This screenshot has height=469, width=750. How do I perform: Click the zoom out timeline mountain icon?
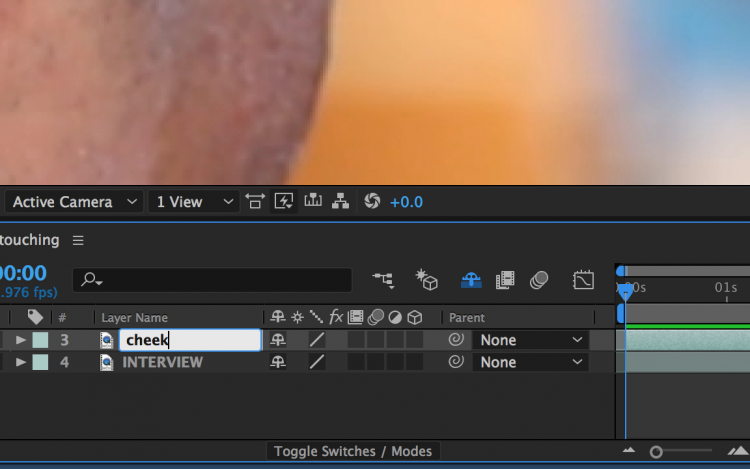pos(629,450)
